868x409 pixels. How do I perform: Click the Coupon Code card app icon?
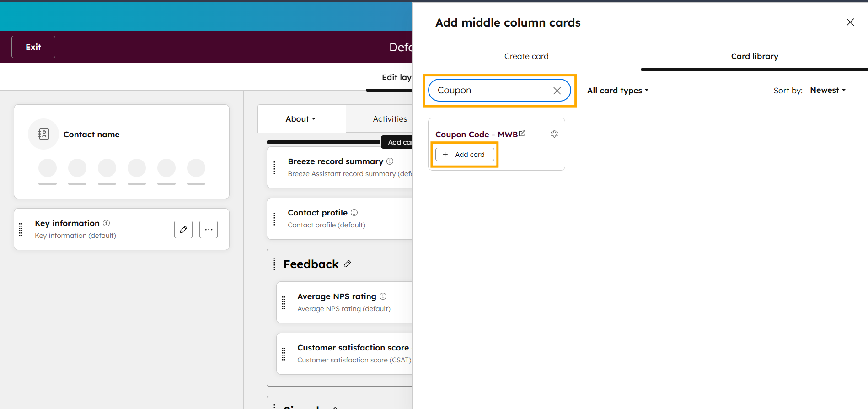554,134
